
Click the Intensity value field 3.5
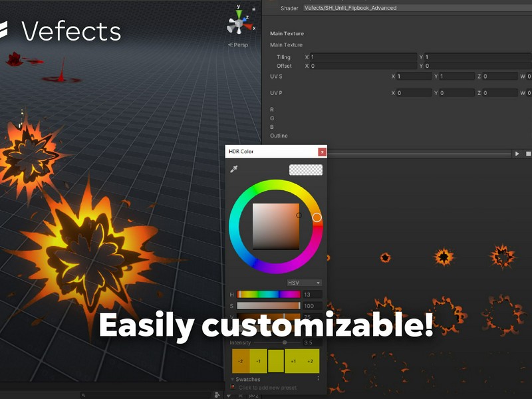point(312,342)
